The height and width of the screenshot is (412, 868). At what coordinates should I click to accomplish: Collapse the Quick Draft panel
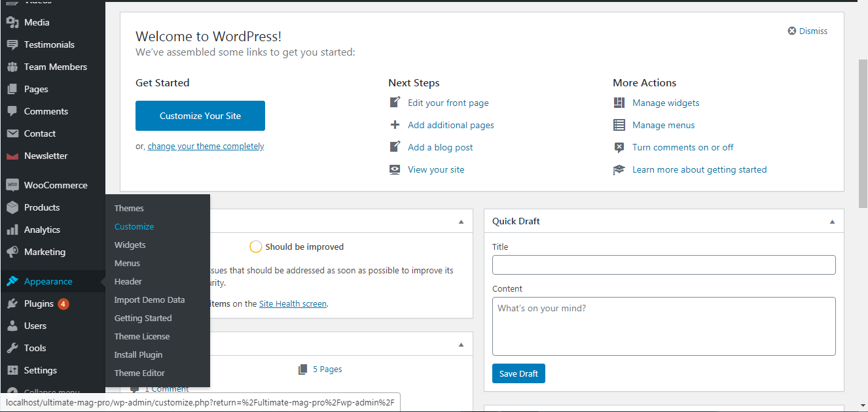click(832, 222)
